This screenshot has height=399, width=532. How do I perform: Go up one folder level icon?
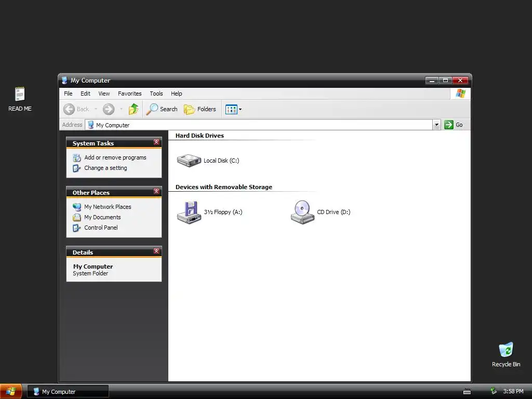pyautogui.click(x=134, y=109)
